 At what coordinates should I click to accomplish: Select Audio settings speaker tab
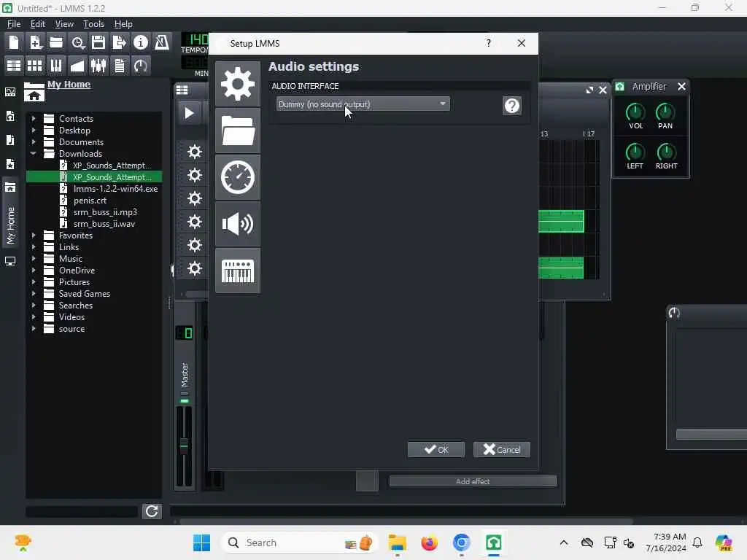pyautogui.click(x=238, y=224)
